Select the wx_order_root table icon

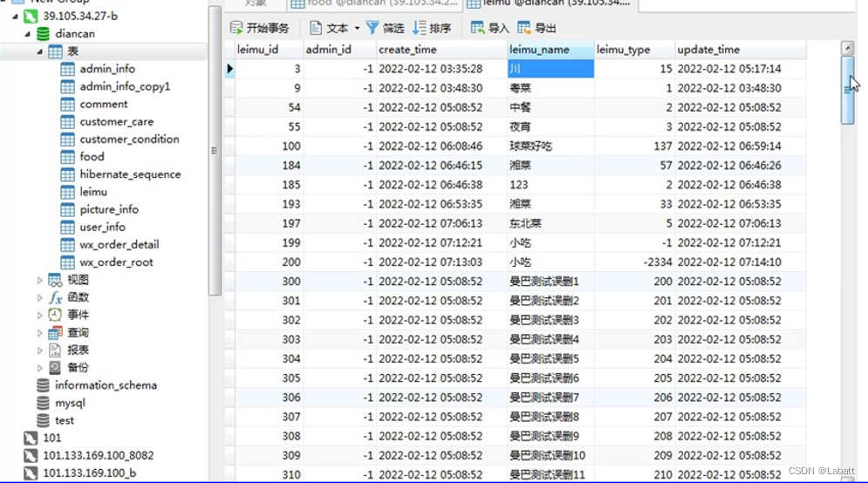point(67,262)
